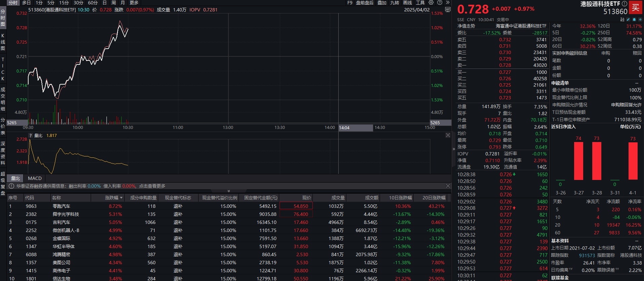
Task: Open 更多 period options menu
Action: (x=134, y=3)
